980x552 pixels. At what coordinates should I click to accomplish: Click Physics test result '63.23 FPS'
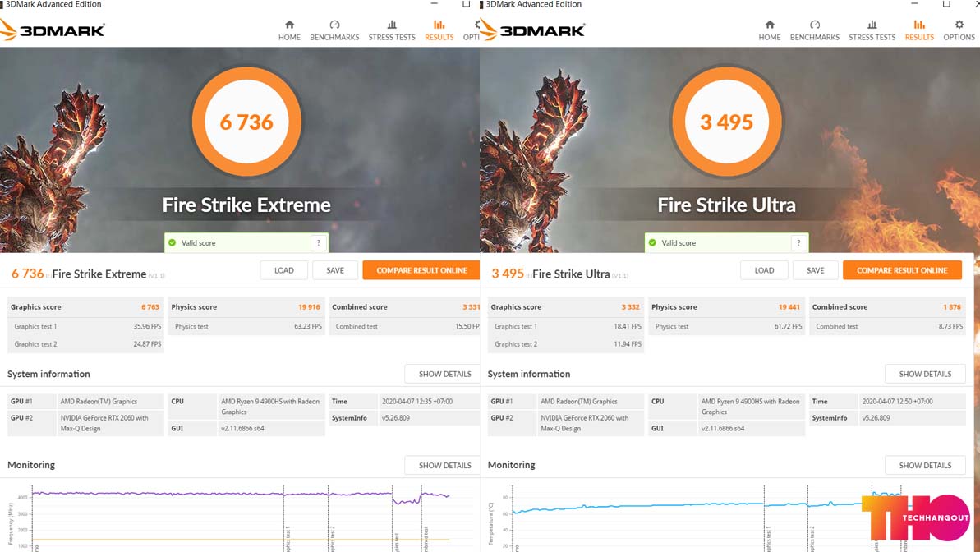[x=308, y=326]
